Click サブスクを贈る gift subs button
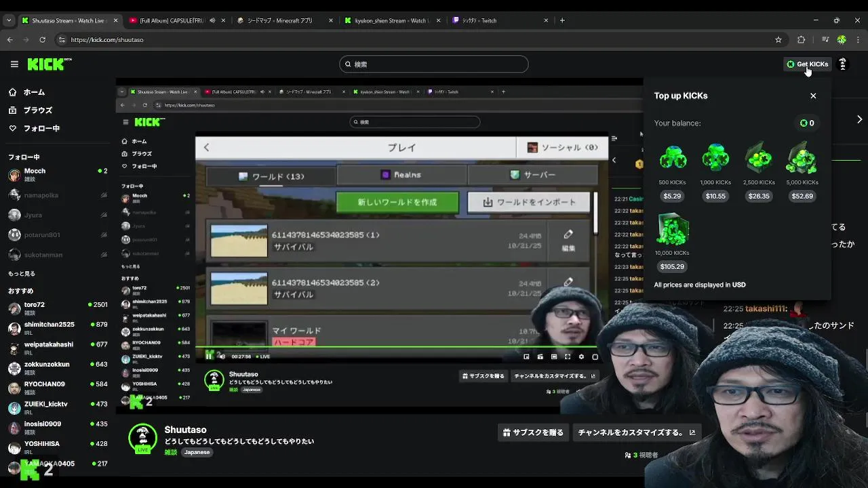The height and width of the screenshot is (488, 868). coord(533,432)
